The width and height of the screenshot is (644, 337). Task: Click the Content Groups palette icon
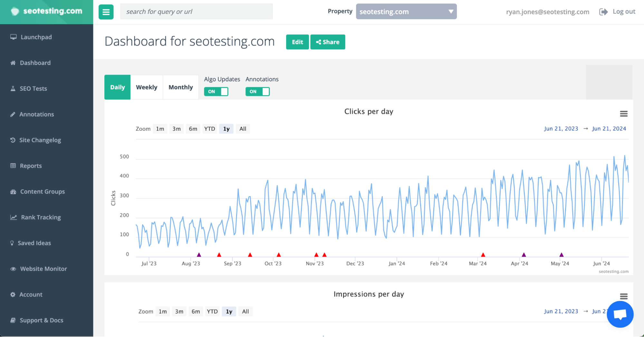pyautogui.click(x=13, y=192)
